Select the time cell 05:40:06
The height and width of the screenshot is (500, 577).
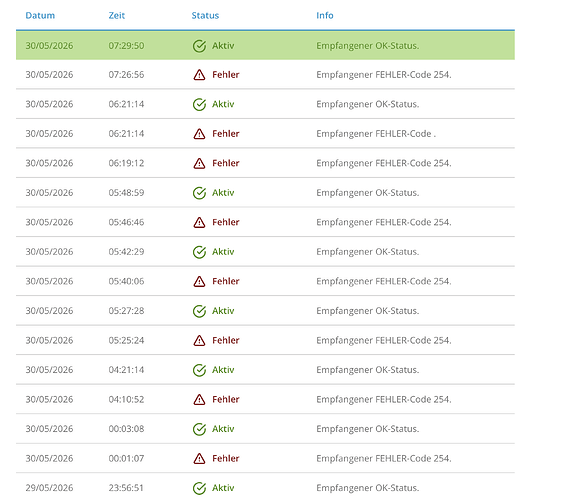pyautogui.click(x=126, y=281)
